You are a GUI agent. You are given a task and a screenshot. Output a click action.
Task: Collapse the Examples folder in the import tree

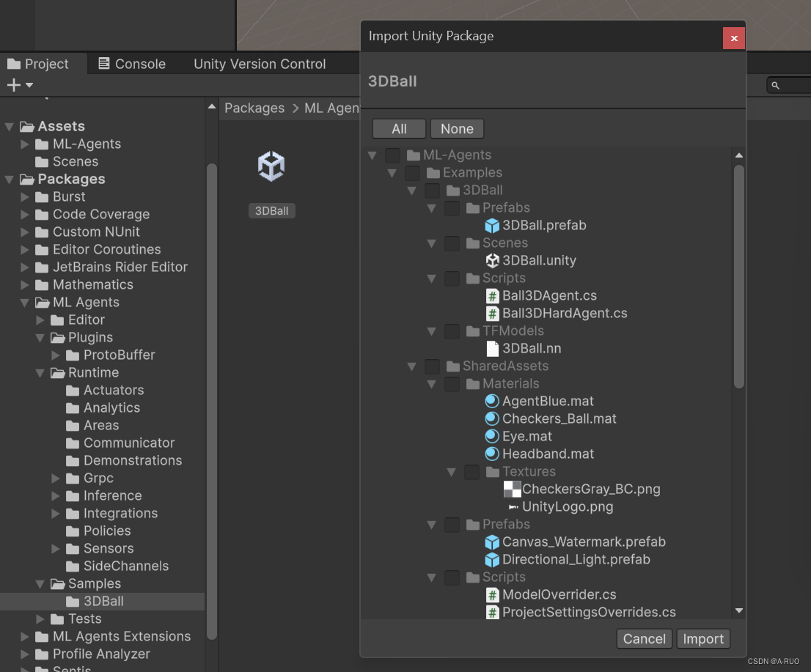(x=392, y=172)
